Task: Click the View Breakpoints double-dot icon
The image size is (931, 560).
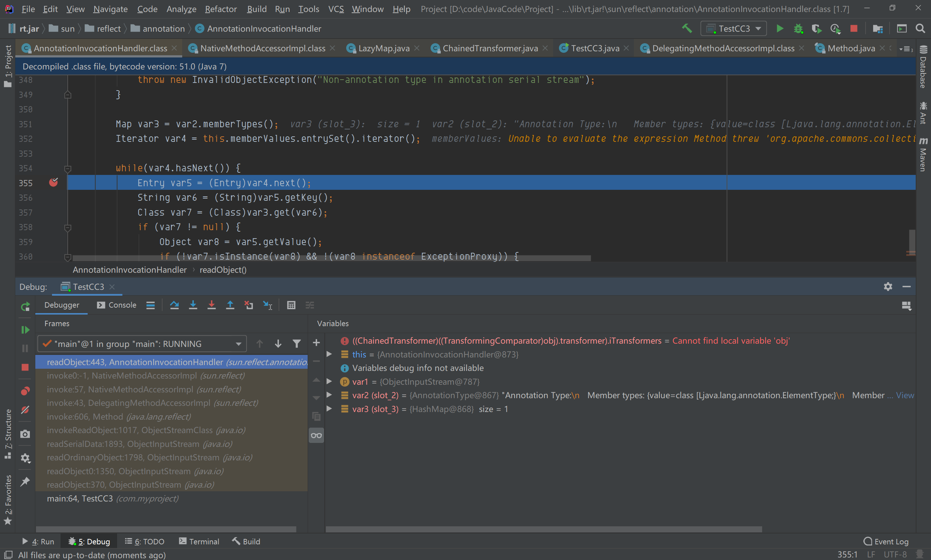Action: click(x=25, y=391)
